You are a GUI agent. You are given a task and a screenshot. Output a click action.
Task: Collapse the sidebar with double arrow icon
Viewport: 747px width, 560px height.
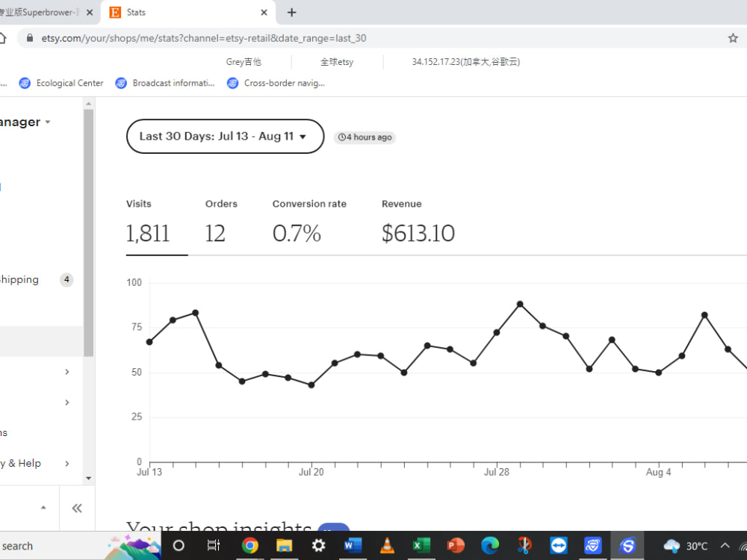(x=77, y=508)
